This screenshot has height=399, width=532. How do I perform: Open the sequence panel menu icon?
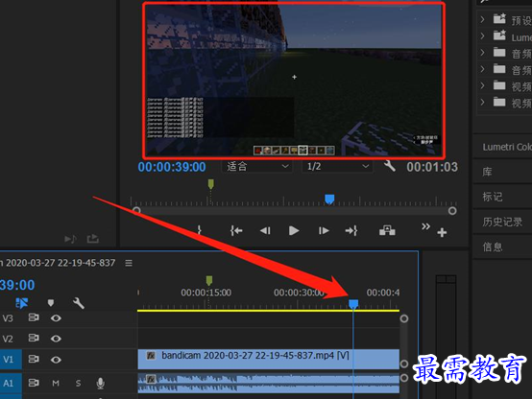[129, 263]
